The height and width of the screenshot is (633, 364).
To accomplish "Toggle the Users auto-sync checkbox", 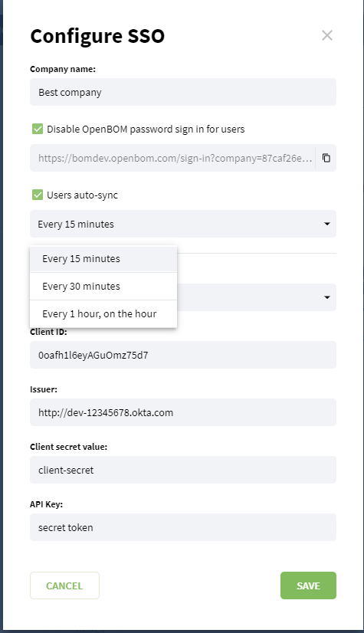I will pyautogui.click(x=38, y=195).
